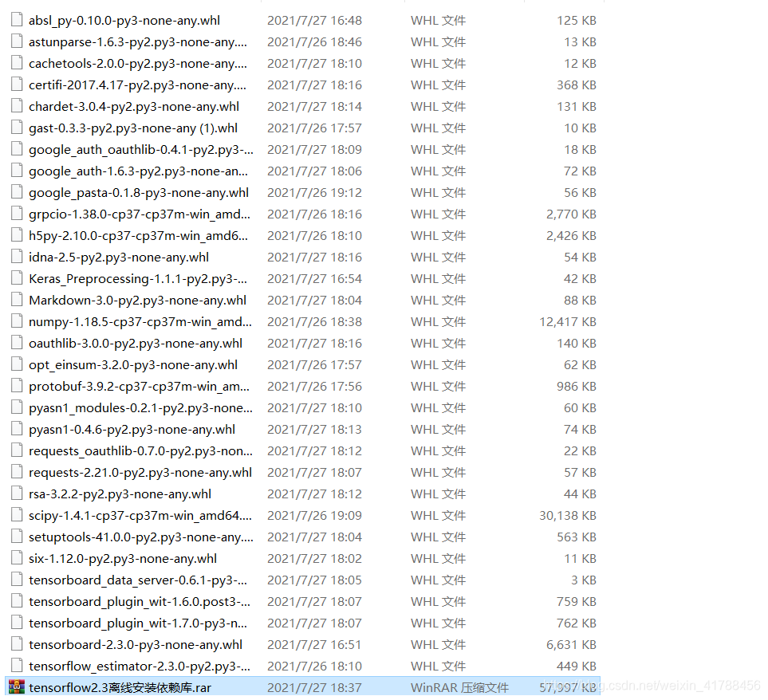
Task: Click the 3 KB size of tensorboard_data_server
Action: [x=583, y=580]
